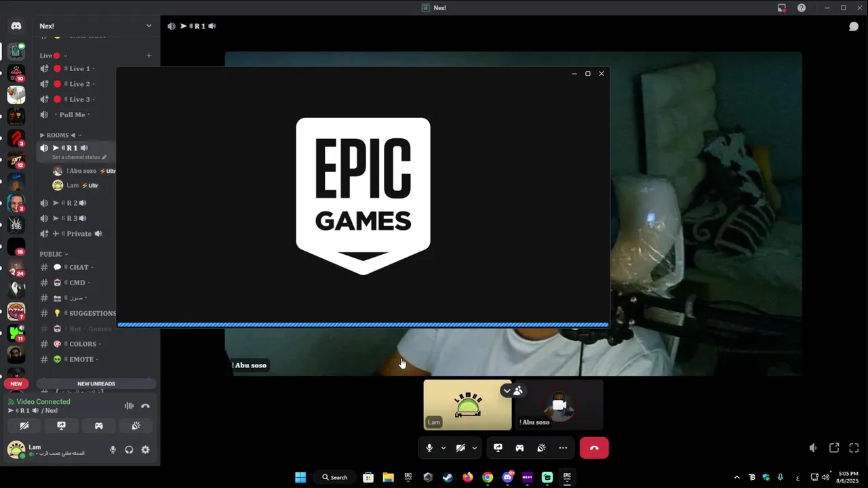Join the Live 3 voice channel
The image size is (868, 488).
point(79,99)
